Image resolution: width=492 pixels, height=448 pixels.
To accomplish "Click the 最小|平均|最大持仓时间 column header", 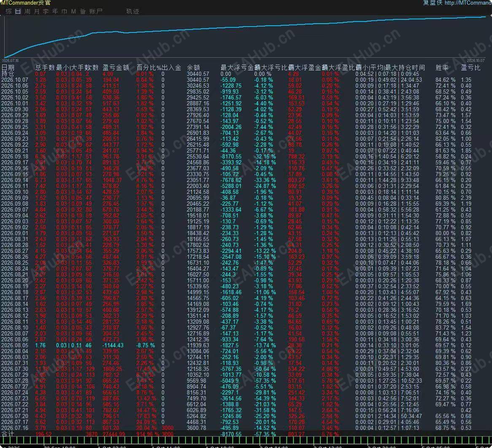I will tap(390, 67).
